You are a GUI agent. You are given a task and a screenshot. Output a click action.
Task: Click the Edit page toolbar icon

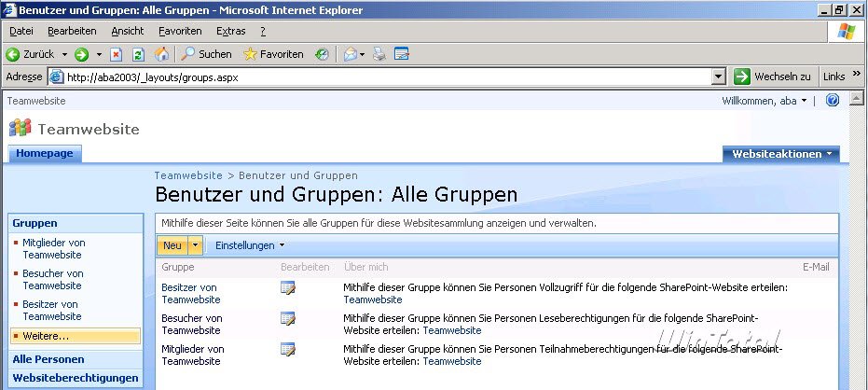pyautogui.click(x=401, y=54)
